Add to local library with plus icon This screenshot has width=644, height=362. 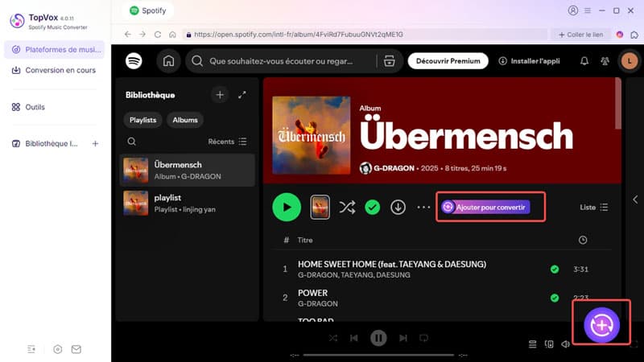point(95,144)
